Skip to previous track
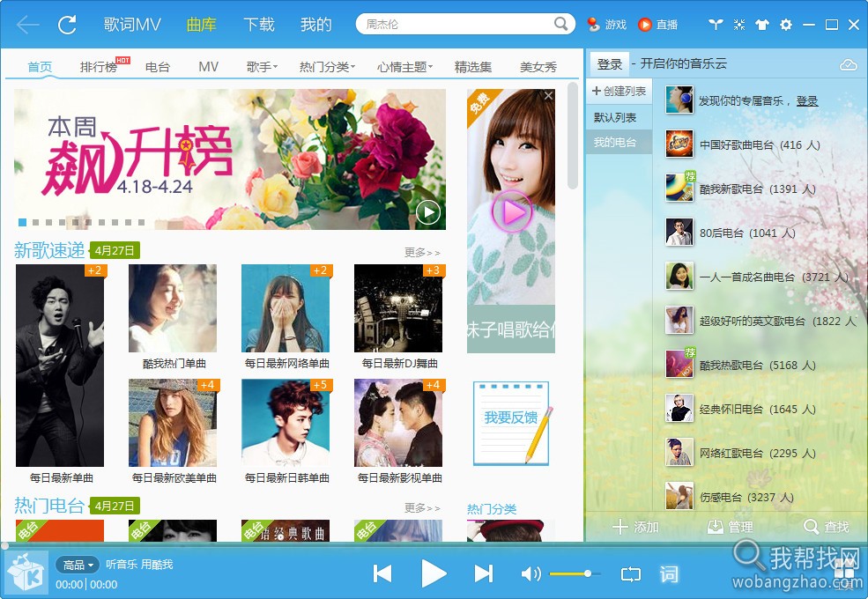 [382, 573]
